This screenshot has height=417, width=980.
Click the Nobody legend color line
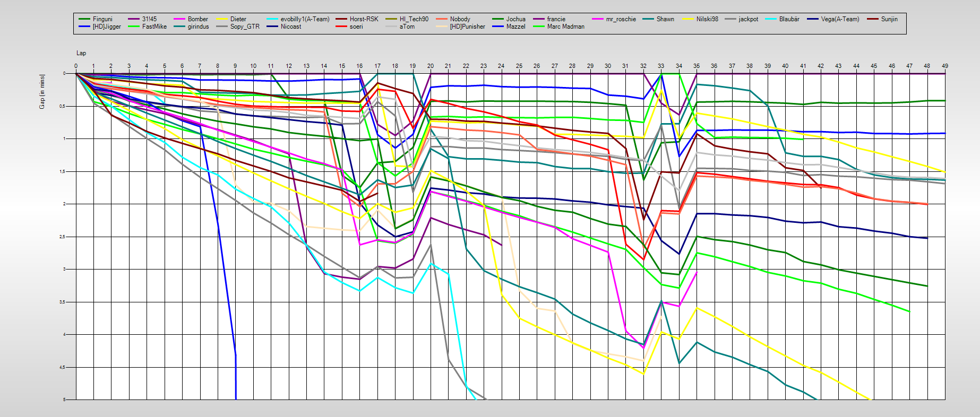click(x=442, y=19)
